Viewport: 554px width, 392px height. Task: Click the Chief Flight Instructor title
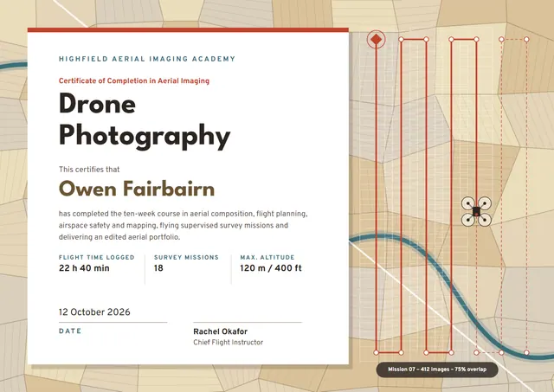click(x=228, y=342)
